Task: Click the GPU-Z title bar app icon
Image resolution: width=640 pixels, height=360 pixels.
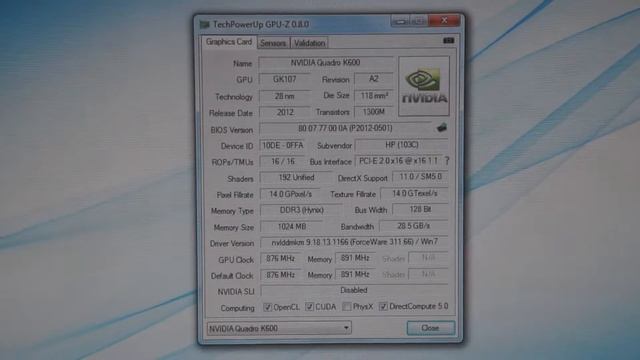Action: coord(204,24)
